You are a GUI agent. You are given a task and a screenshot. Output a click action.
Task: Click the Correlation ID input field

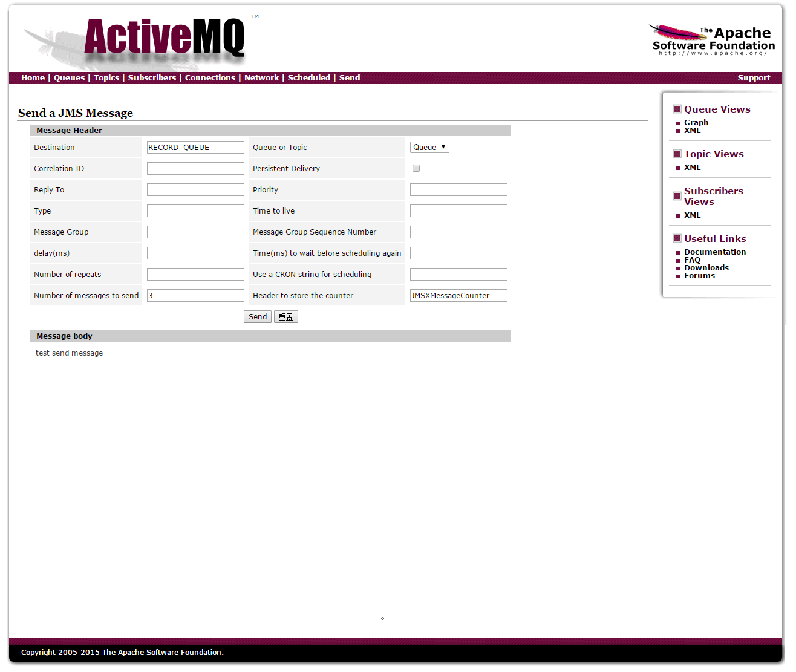[x=195, y=168]
